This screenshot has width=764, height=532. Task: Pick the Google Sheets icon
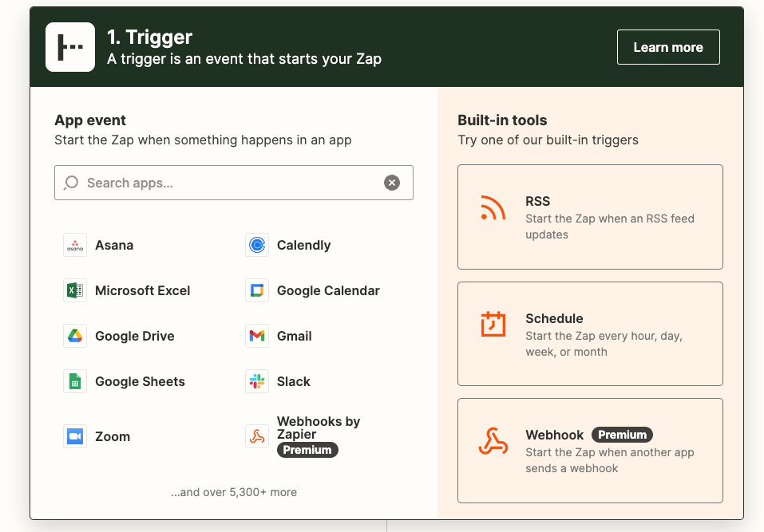pos(74,381)
